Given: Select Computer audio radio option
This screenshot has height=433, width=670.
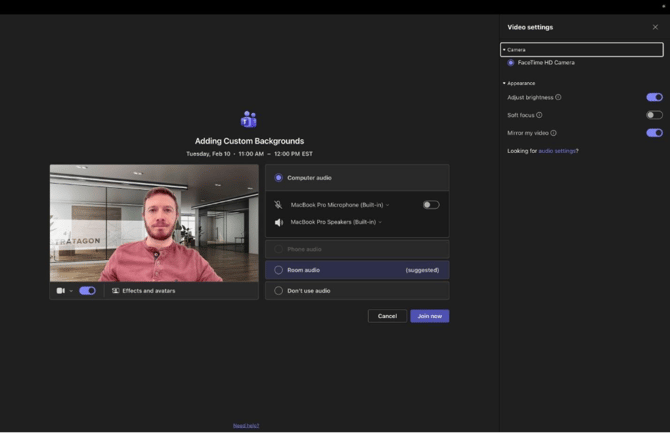Looking at the screenshot, I should point(278,177).
